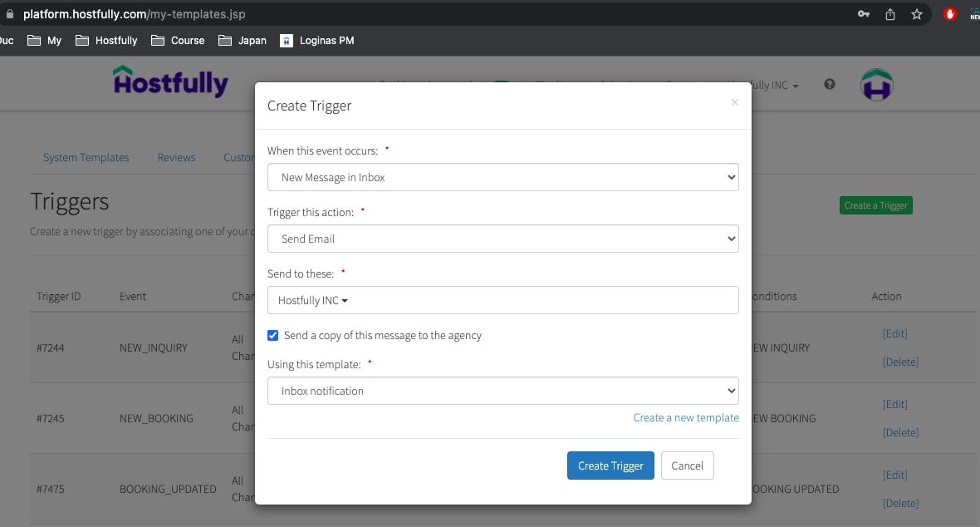Bookmark the page via the star icon

[916, 14]
